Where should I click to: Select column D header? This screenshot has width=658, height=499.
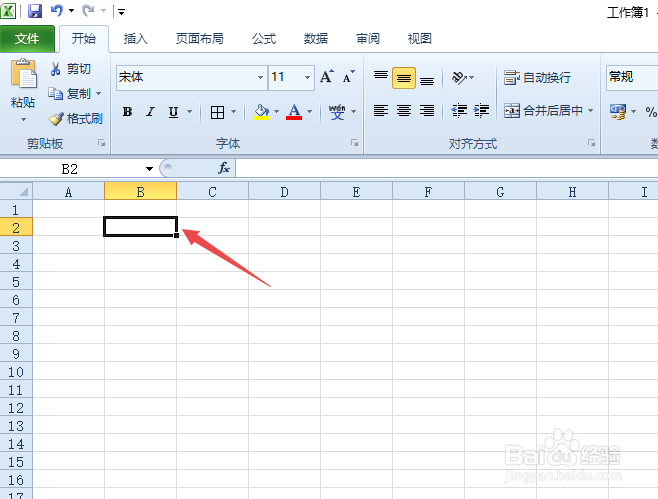point(285,192)
